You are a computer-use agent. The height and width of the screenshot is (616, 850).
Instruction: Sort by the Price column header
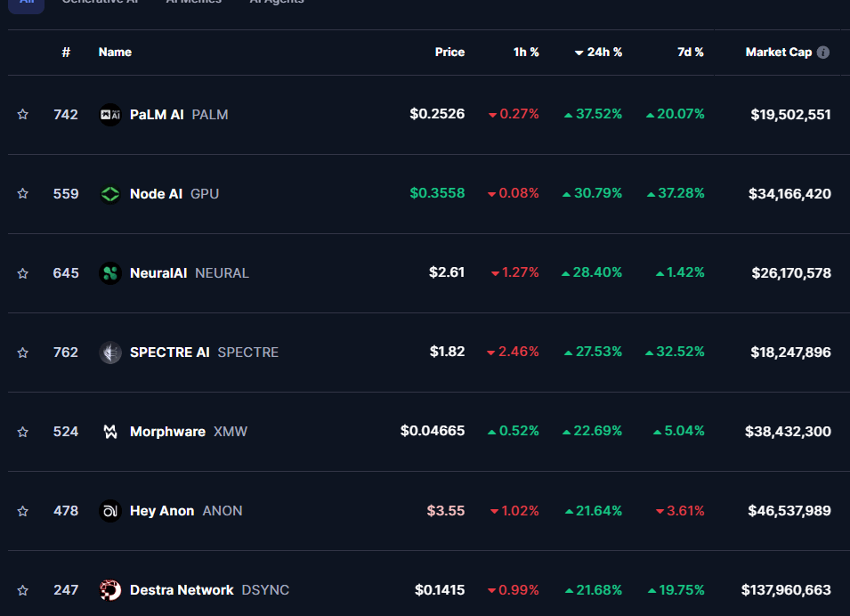coord(449,52)
